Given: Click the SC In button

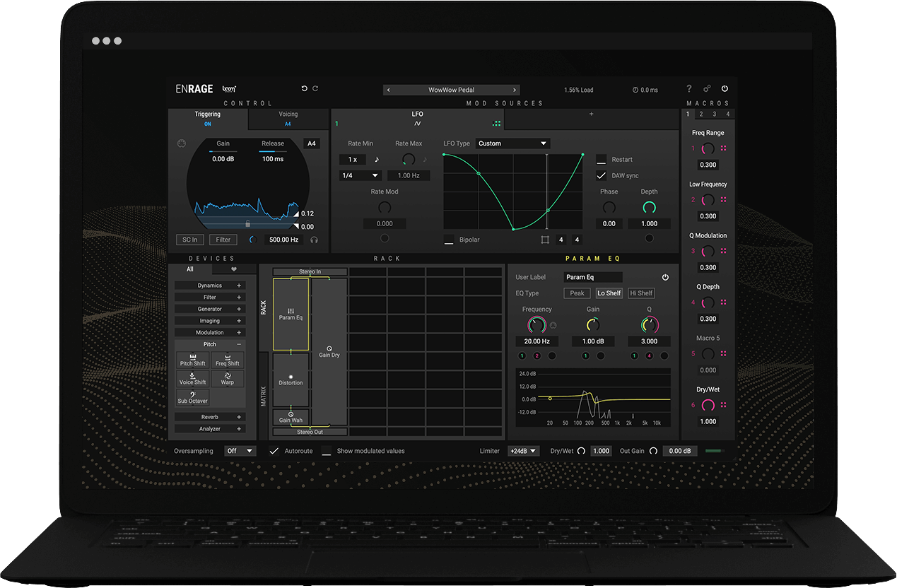Looking at the screenshot, I should [190, 240].
